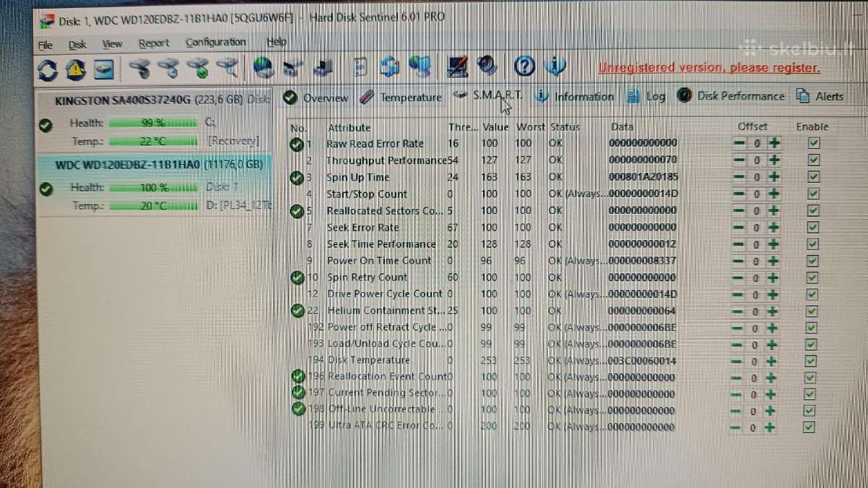
Task: Open the View menu
Action: pos(112,44)
